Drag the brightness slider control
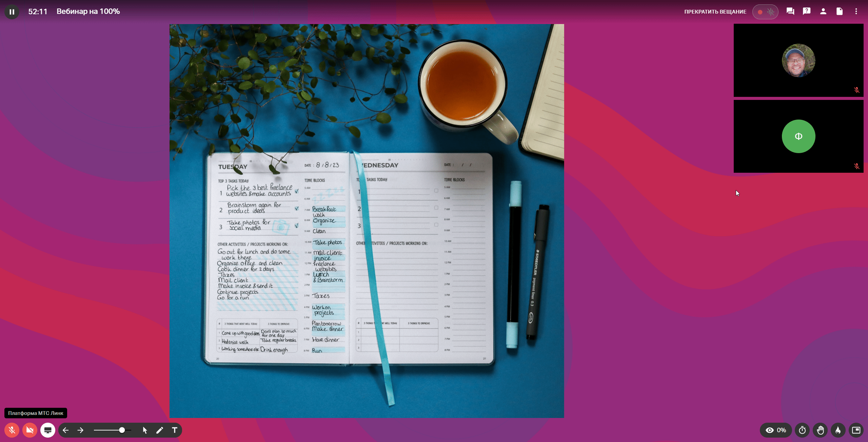 121,429
